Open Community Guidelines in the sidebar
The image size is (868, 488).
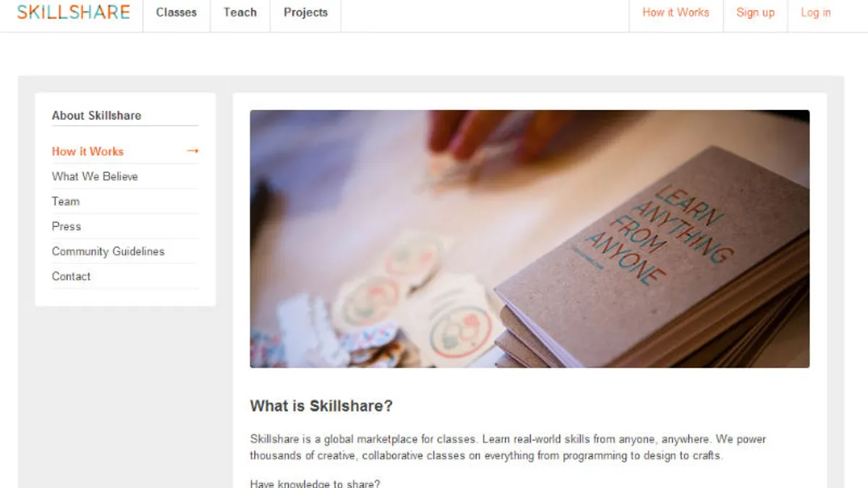point(109,252)
